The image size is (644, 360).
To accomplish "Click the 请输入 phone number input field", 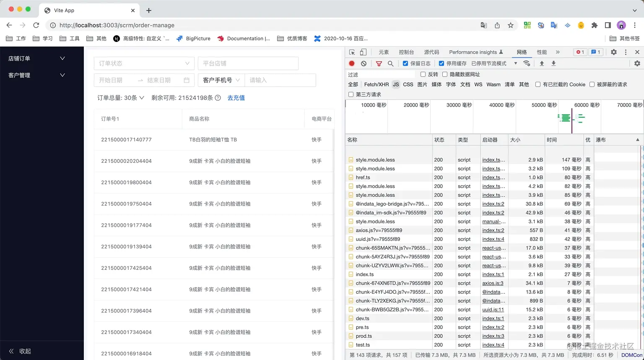I will 280,80.
